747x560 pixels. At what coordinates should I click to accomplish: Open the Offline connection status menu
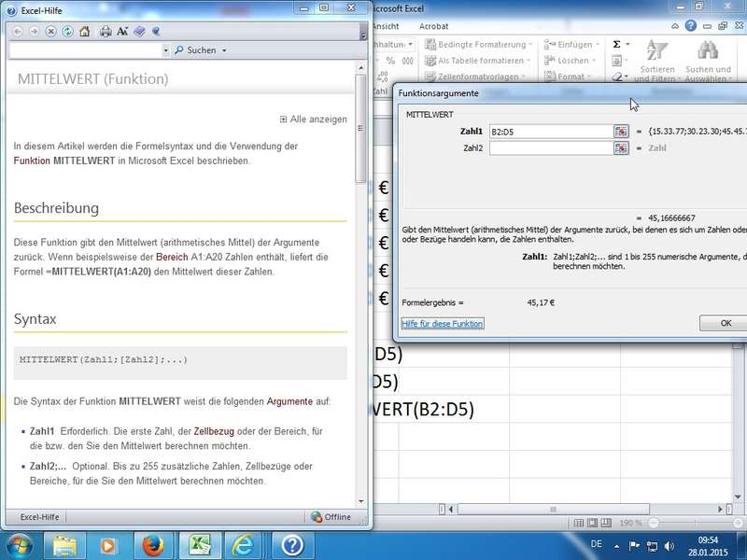click(x=331, y=517)
